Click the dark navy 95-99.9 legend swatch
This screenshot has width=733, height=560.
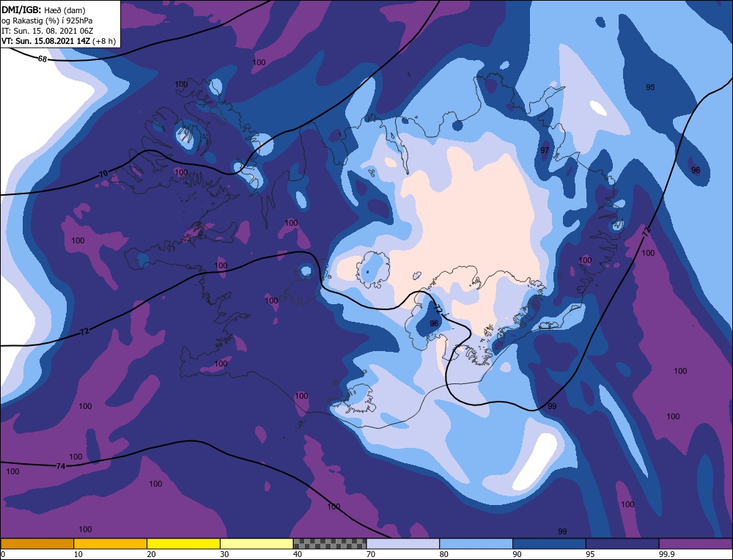[x=622, y=543]
